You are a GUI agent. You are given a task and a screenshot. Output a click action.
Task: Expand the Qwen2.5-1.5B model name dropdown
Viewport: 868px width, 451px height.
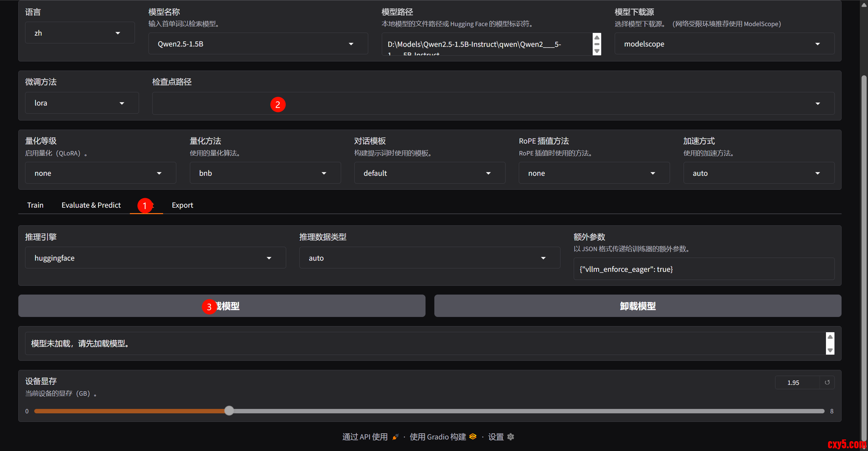(258, 44)
